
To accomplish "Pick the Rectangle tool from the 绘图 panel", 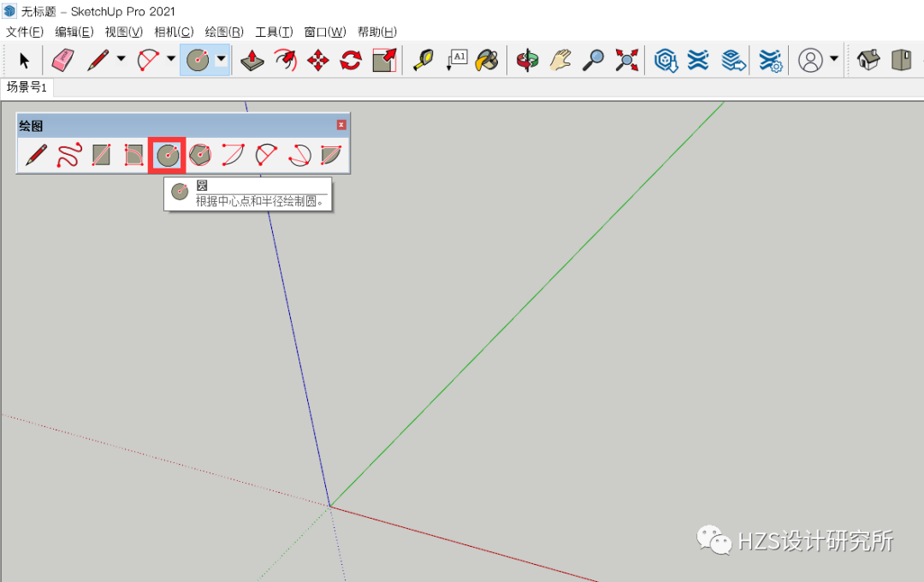I will click(x=103, y=155).
